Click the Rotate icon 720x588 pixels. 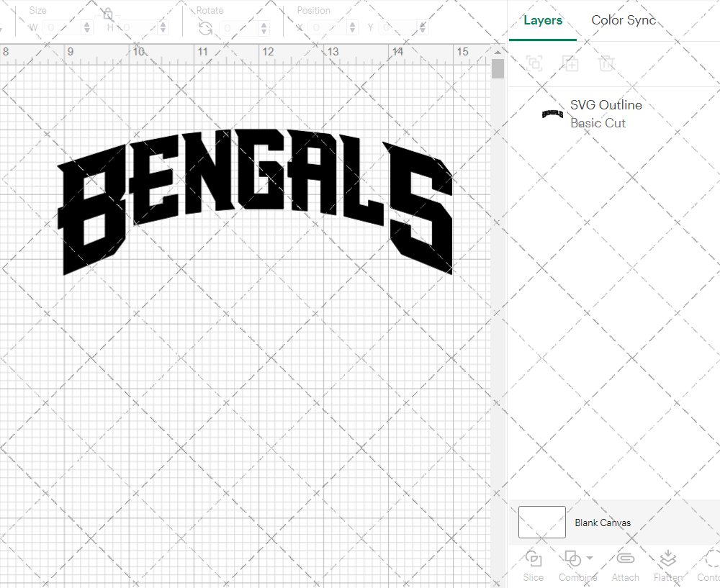tap(205, 29)
